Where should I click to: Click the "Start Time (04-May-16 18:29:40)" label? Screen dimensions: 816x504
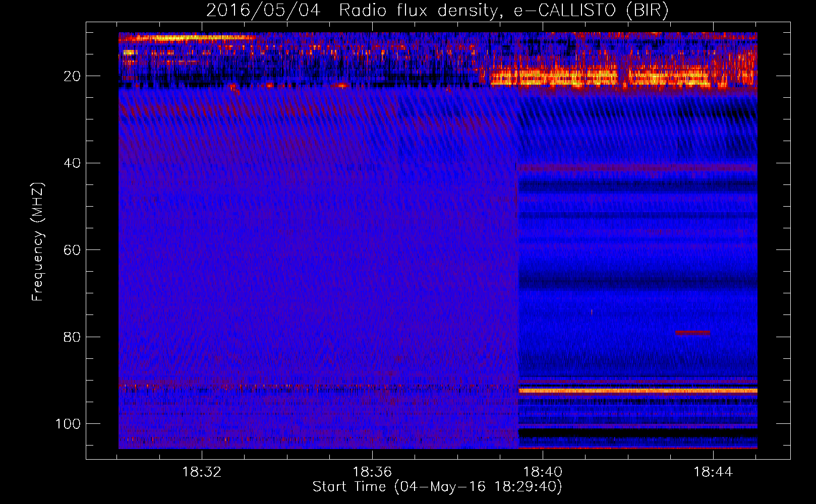[x=437, y=487]
